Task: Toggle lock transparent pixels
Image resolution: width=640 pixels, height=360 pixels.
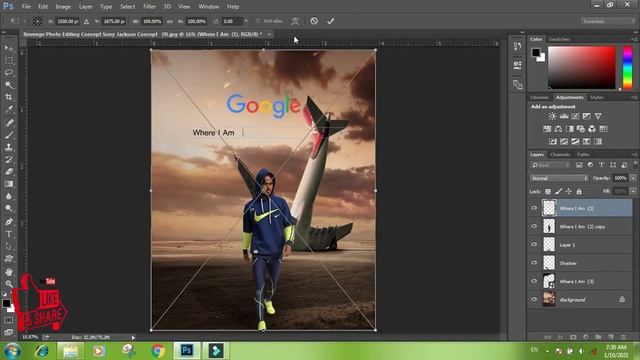Action: click(548, 191)
